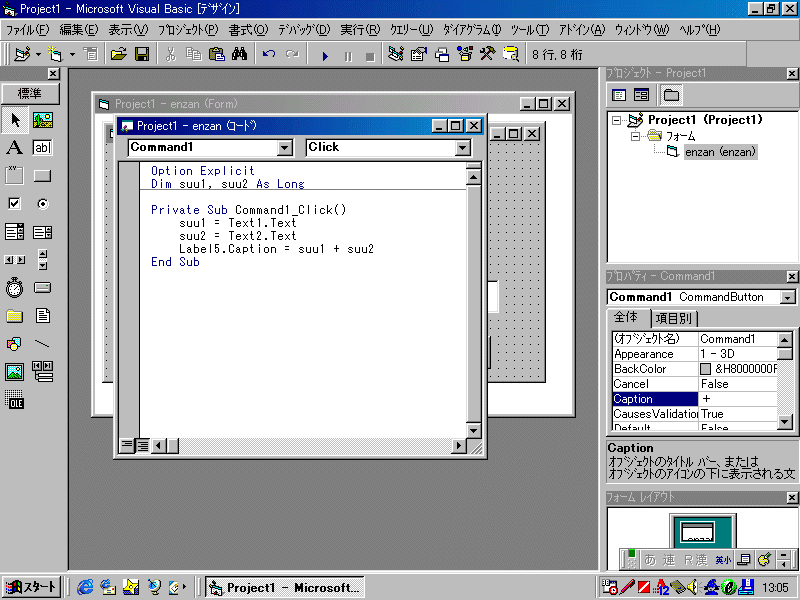
Task: Click the Open Project toolbar icon
Action: (118, 54)
